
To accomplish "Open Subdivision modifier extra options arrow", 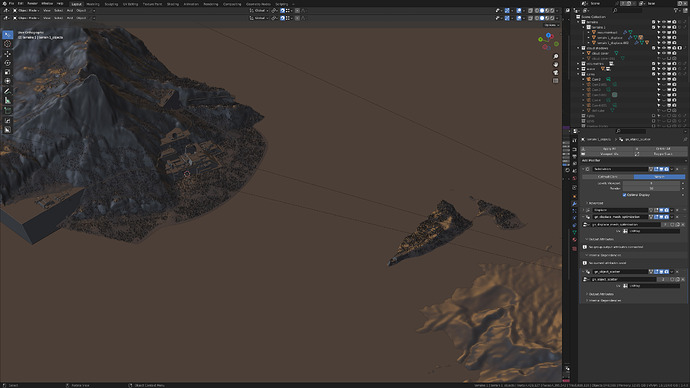I will point(672,169).
